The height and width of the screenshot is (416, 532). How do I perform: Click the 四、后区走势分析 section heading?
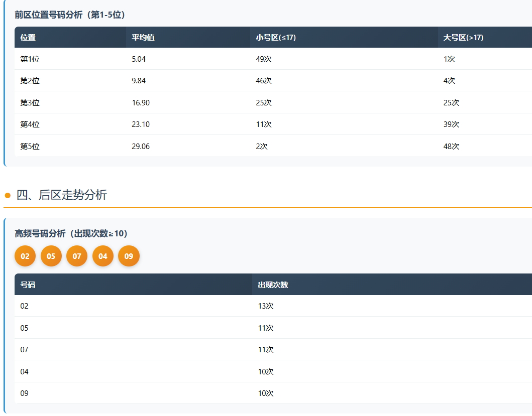click(x=62, y=195)
